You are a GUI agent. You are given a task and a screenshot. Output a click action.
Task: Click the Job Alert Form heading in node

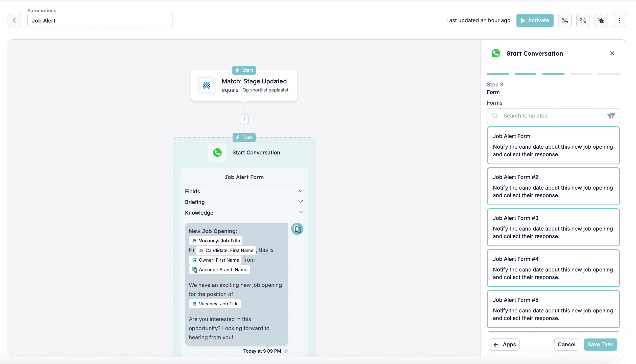click(x=244, y=177)
